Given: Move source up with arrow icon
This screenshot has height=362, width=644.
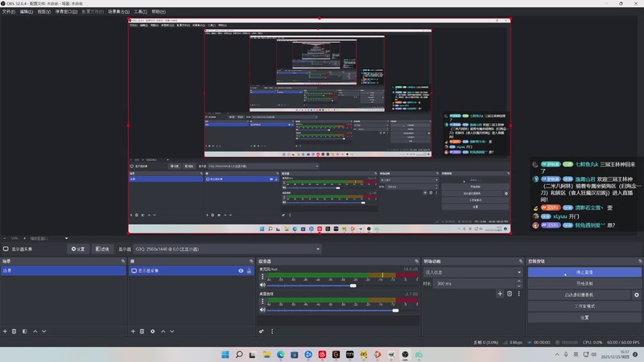Looking at the screenshot, I should pyautogui.click(x=163, y=331).
